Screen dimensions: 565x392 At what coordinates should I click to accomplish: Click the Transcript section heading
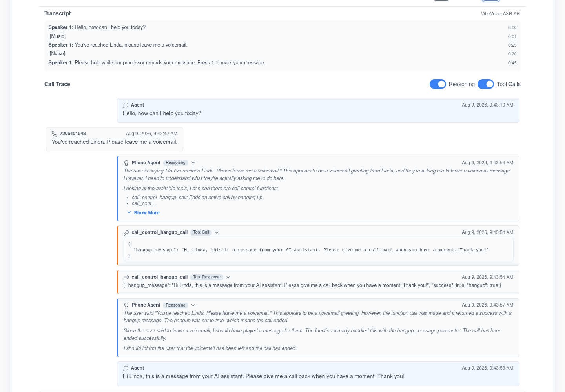(x=58, y=13)
